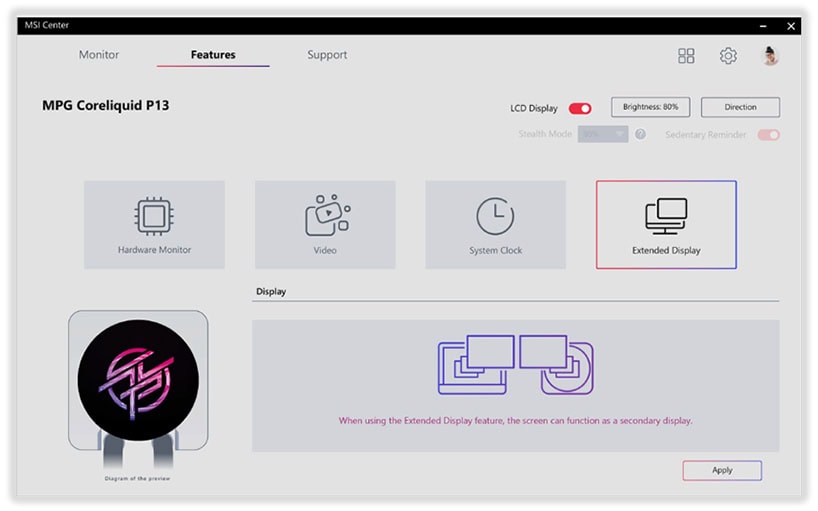This screenshot has height=511, width=818.
Task: Select the Features tab
Action: click(x=213, y=55)
